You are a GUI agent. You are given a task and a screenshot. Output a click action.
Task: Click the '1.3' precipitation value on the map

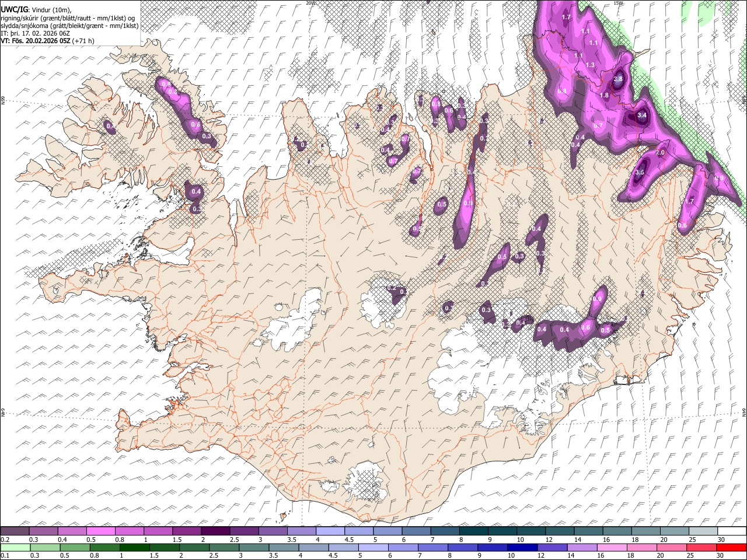point(590,65)
